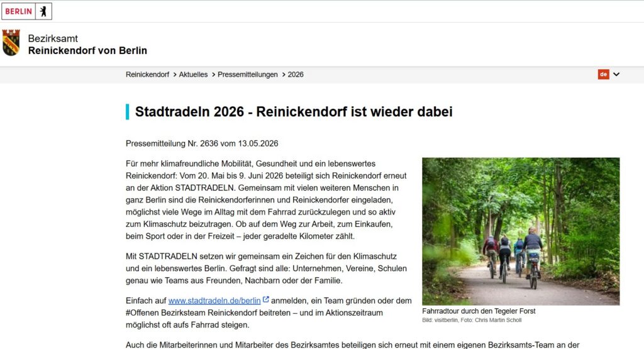Screen dimensions: 644x349
Task: Click the turquoise accent bar beside headline
Action: pos(127,112)
